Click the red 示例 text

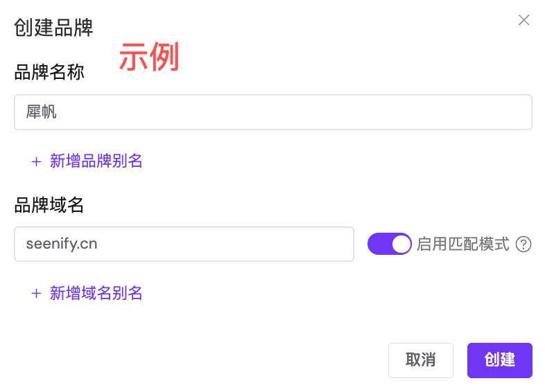[149, 57]
